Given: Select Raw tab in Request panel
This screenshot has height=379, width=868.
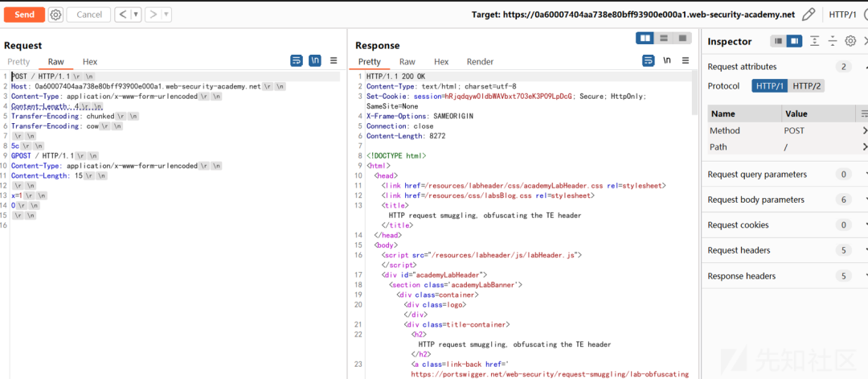Looking at the screenshot, I should point(56,61).
